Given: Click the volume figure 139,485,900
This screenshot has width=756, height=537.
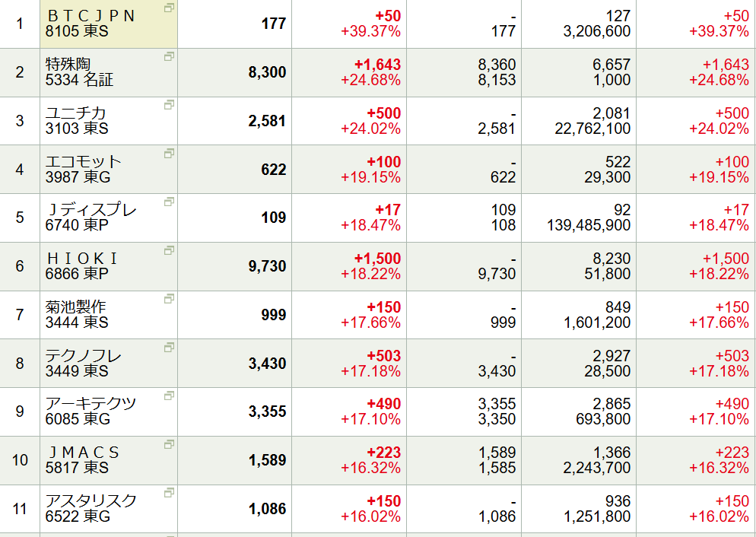Looking at the screenshot, I should tap(589, 225).
